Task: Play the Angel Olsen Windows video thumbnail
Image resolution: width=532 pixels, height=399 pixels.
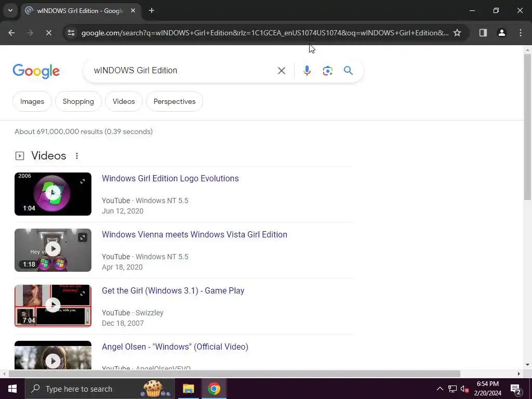Action: click(x=53, y=355)
